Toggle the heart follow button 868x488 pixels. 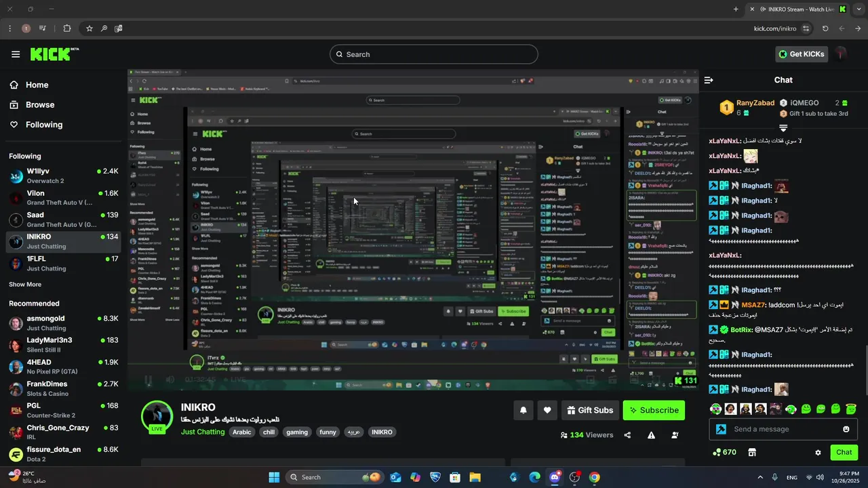point(547,410)
